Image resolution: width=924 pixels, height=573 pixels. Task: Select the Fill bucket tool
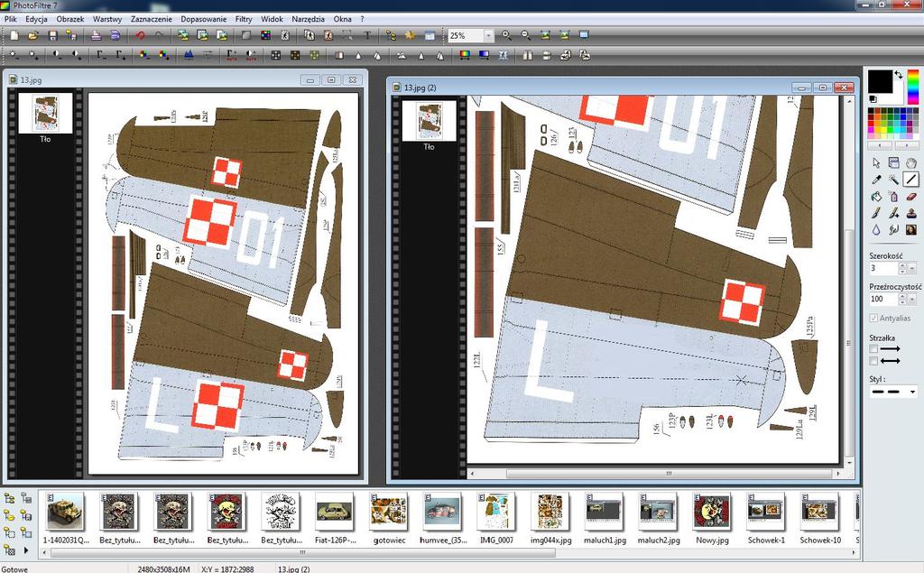[x=876, y=197]
